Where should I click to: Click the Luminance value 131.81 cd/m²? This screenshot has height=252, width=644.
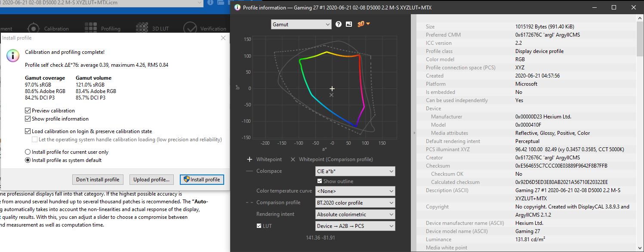[x=531, y=240]
